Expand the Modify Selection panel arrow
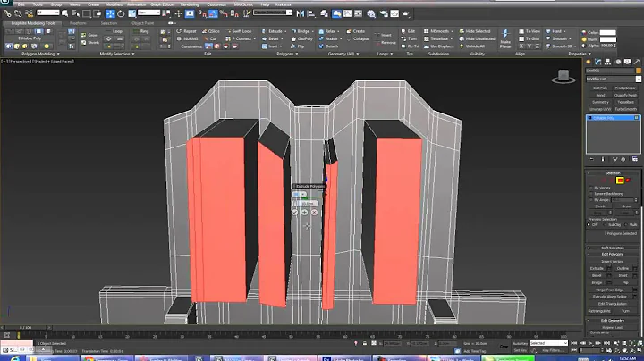 click(x=133, y=54)
